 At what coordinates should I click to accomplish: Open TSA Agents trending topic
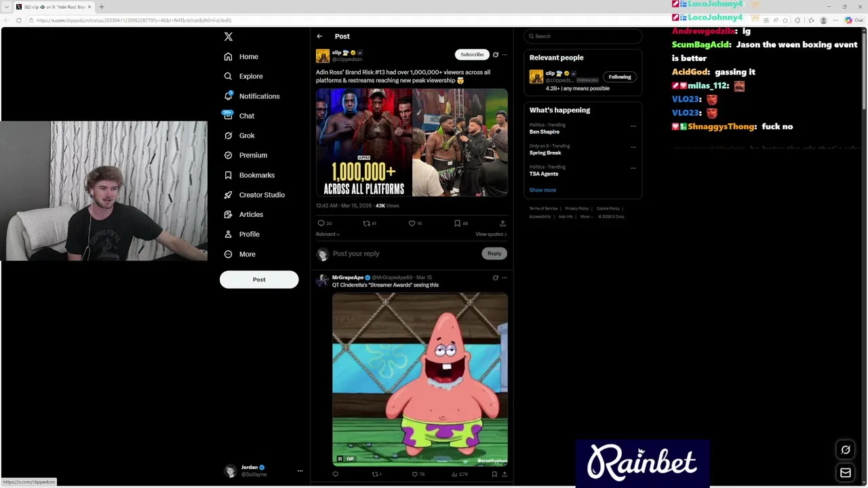point(544,174)
